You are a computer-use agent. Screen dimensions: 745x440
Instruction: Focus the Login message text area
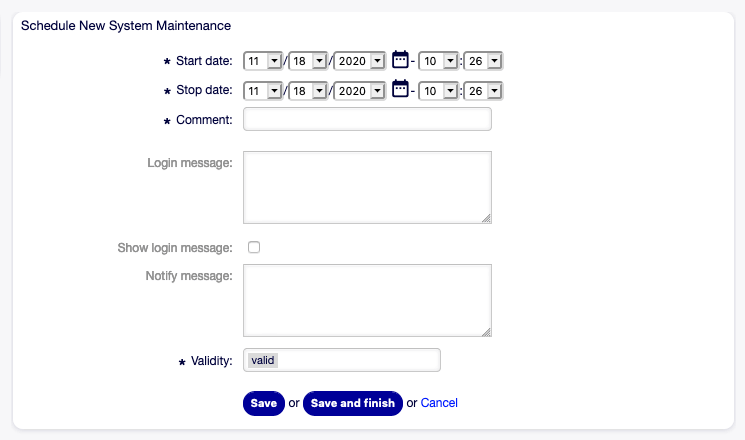tap(367, 187)
